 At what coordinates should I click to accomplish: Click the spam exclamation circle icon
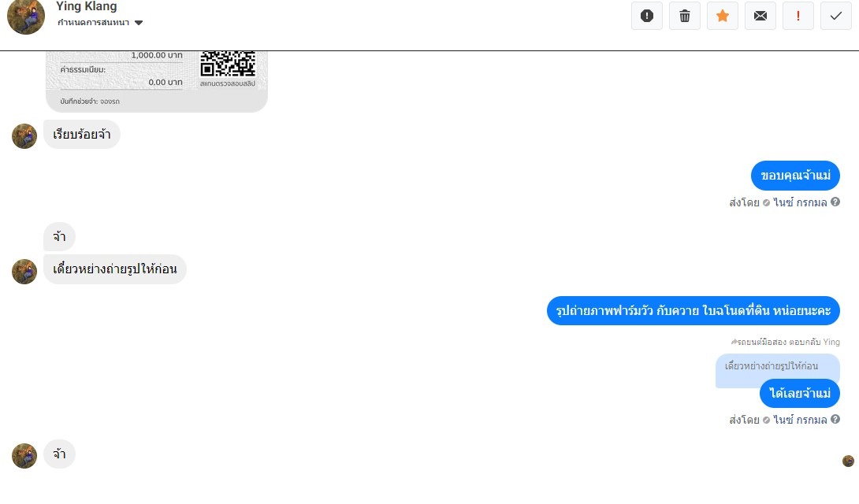tap(647, 16)
